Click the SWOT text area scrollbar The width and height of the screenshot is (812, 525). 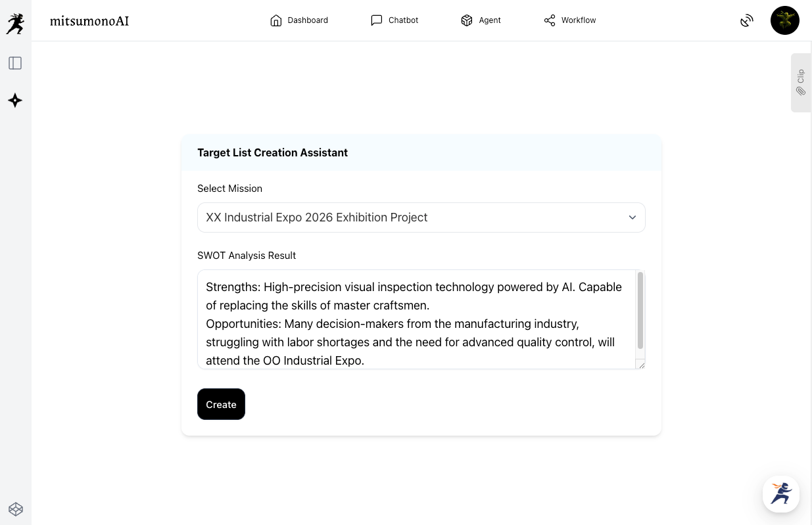pyautogui.click(x=640, y=311)
